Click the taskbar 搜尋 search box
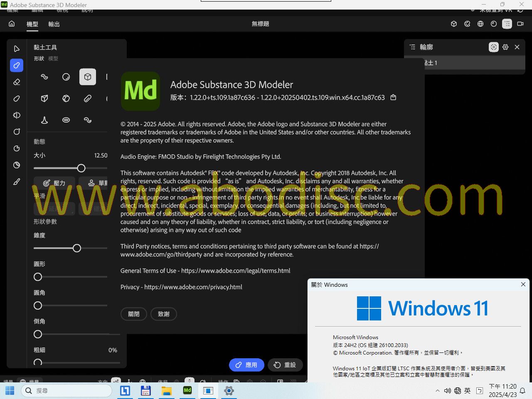The width and height of the screenshot is (532, 399). click(x=66, y=391)
